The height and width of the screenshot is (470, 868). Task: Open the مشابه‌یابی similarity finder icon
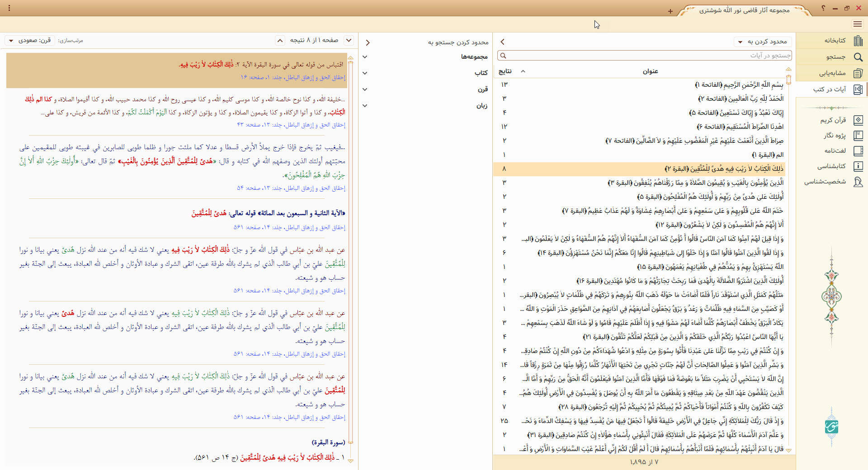tap(858, 73)
